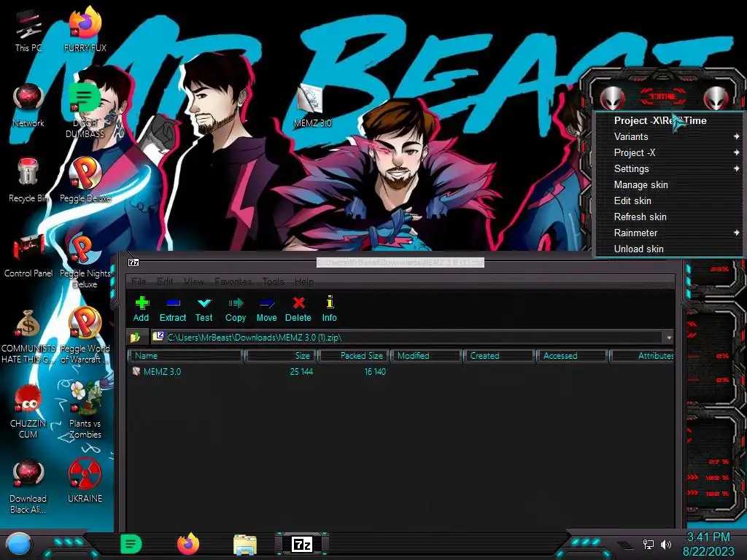The width and height of the screenshot is (747, 560).
Task: Select the Copy tool in 7-Zip
Action: pos(236,308)
